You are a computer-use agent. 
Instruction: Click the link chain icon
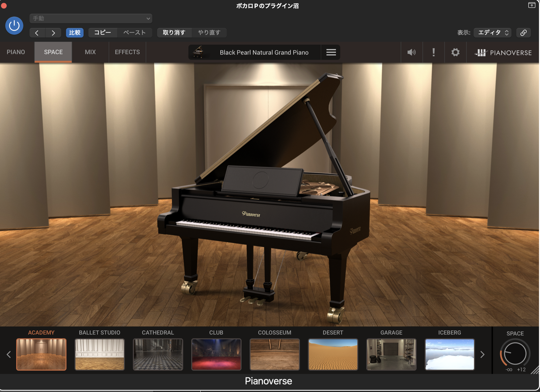coord(523,33)
